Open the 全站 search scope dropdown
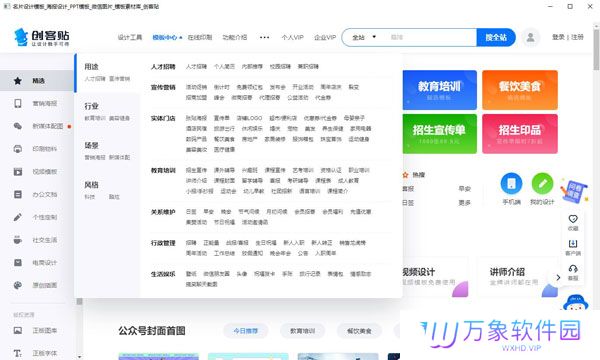 coord(364,37)
